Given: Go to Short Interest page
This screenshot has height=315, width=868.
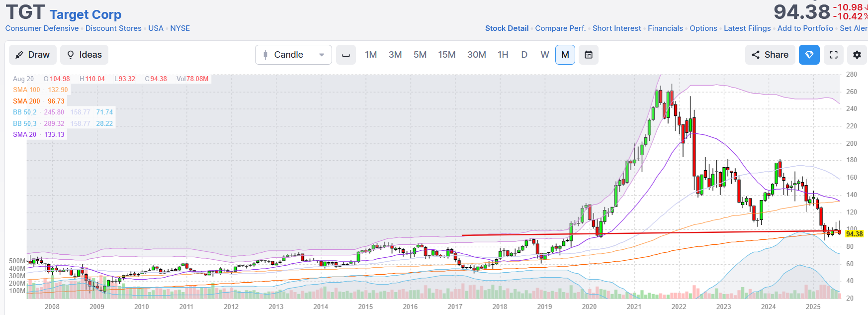Looking at the screenshot, I should pos(616,28).
